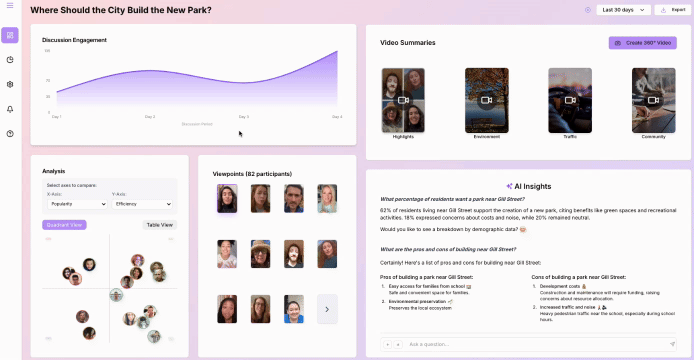Click 'What percentage of residents want a park' question
This screenshot has height=360, width=694.
click(x=452, y=199)
